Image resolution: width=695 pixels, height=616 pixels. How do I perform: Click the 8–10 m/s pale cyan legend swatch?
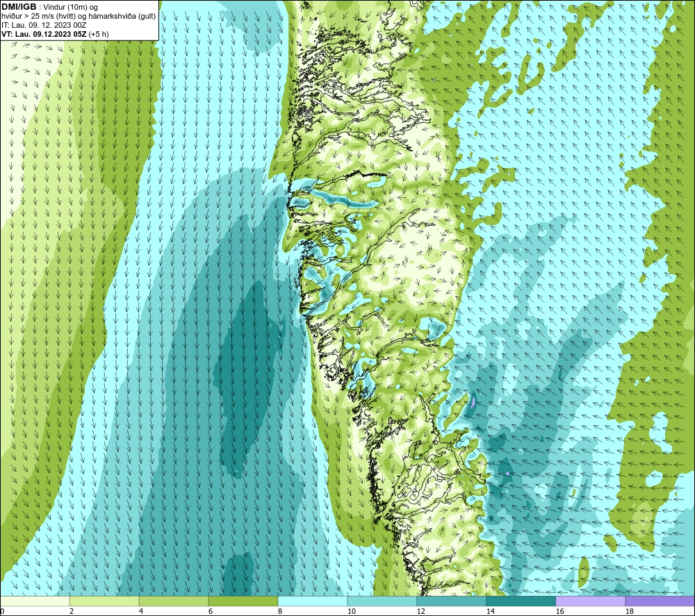(313, 601)
